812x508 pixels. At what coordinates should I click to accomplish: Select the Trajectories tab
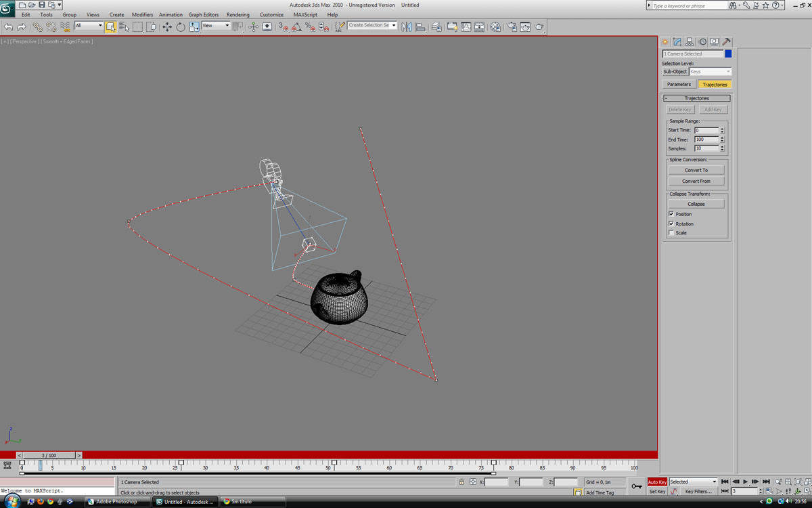[715, 85]
